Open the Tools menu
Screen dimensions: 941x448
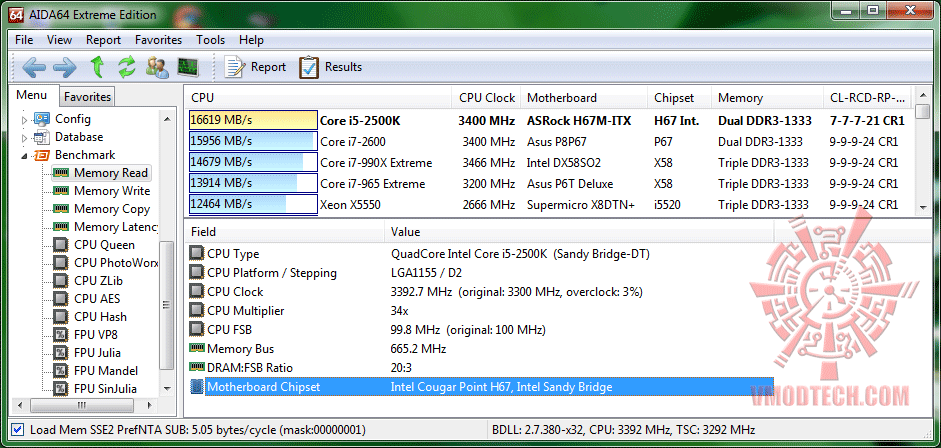(211, 40)
